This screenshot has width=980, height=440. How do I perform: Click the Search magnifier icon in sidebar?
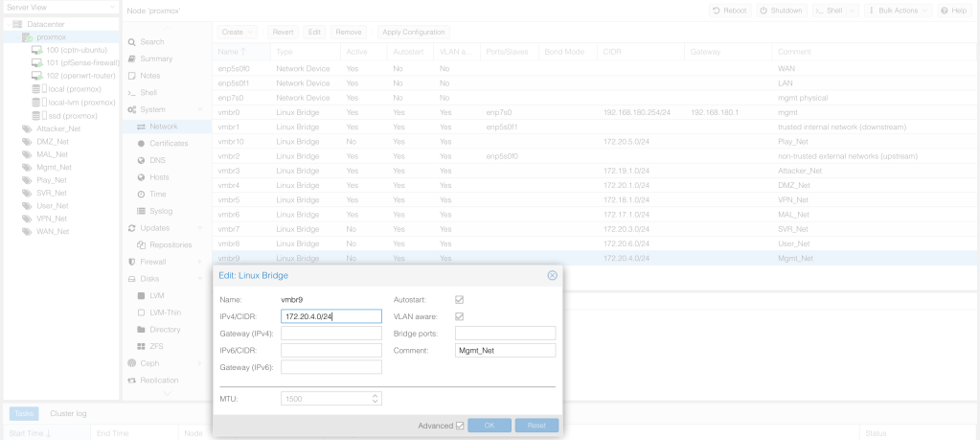pos(132,42)
